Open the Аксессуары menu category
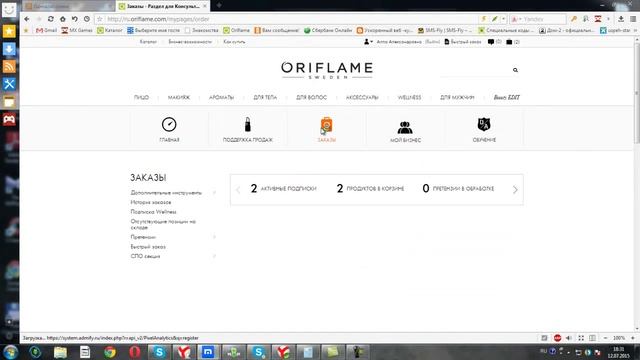The width and height of the screenshot is (640, 360). click(x=362, y=98)
